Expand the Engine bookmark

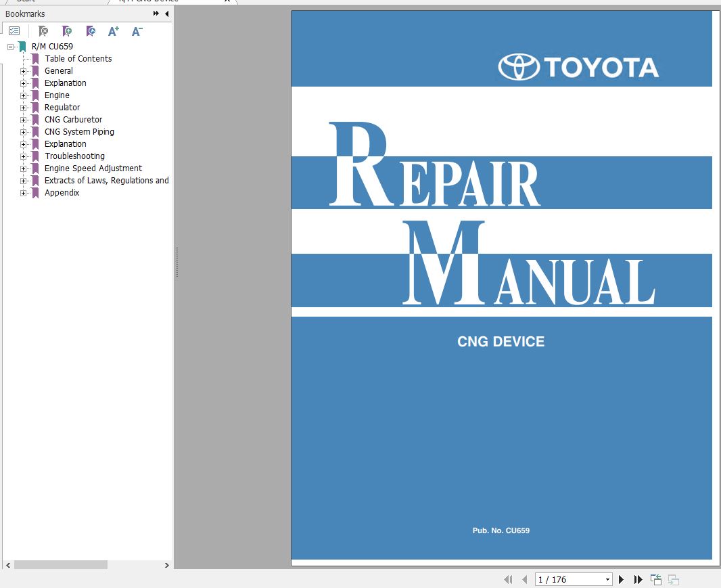[x=23, y=95]
